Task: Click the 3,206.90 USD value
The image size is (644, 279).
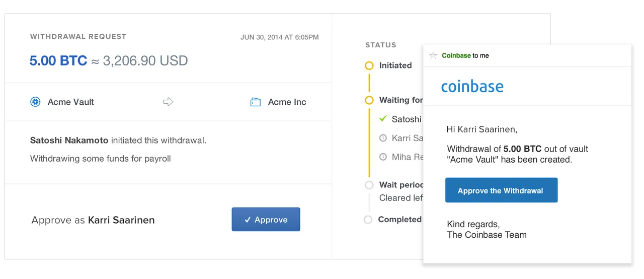Action: pos(145,61)
